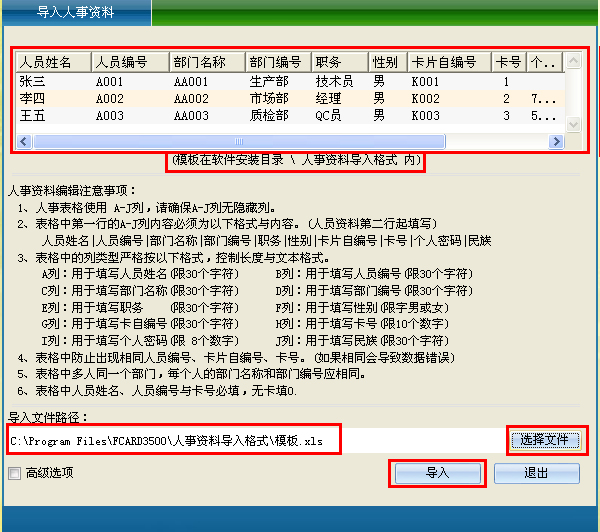
Task: Click the cell A002
Action: tap(109, 99)
